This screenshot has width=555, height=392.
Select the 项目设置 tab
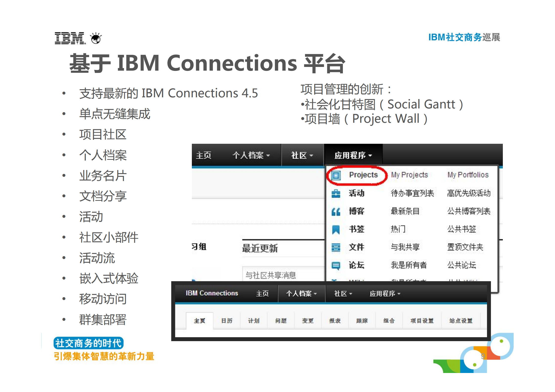click(422, 320)
